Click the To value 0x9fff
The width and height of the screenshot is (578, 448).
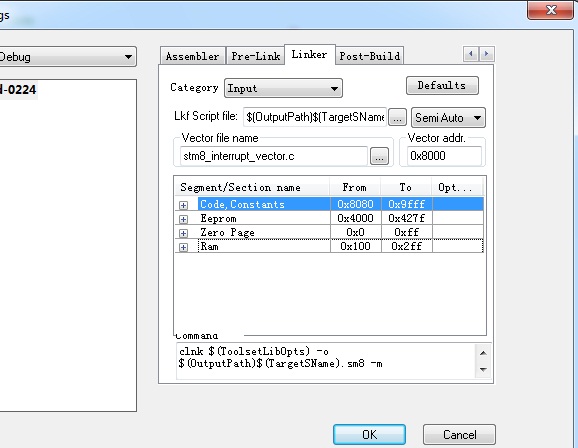pos(407,204)
